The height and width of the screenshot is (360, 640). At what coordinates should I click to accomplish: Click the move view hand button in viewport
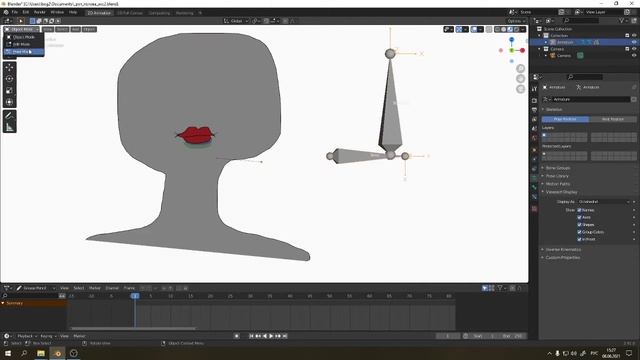520,78
